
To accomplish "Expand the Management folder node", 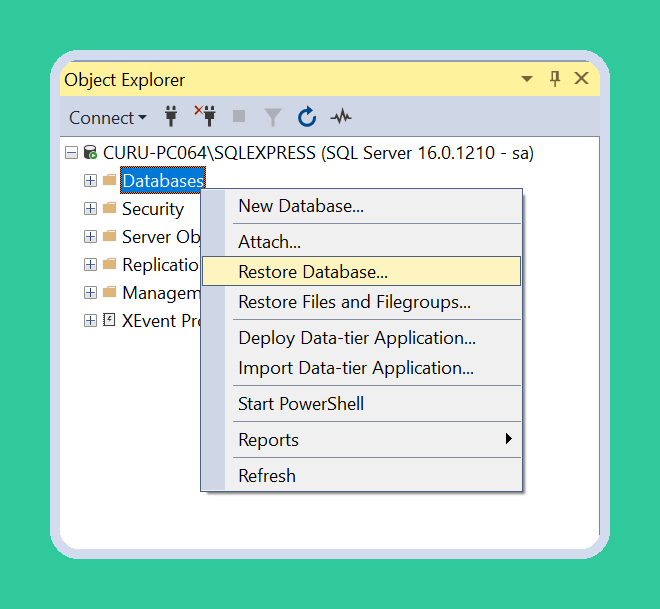I will [x=90, y=293].
